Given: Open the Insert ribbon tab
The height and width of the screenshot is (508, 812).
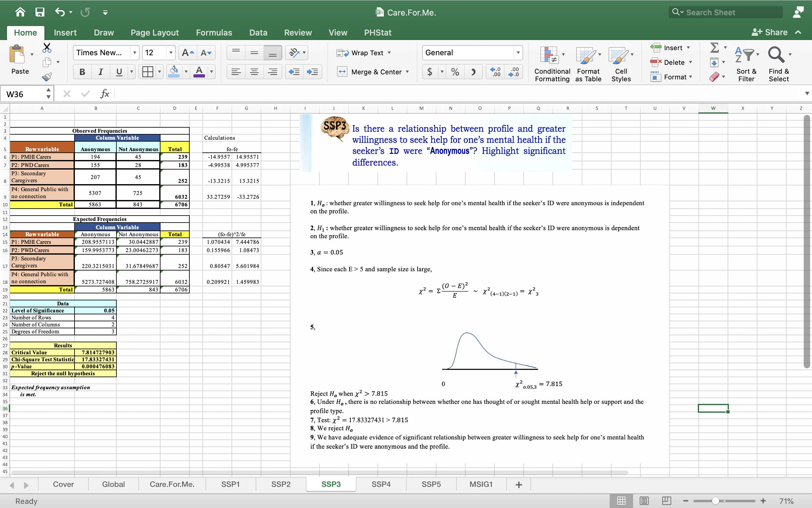Looking at the screenshot, I should click(65, 33).
